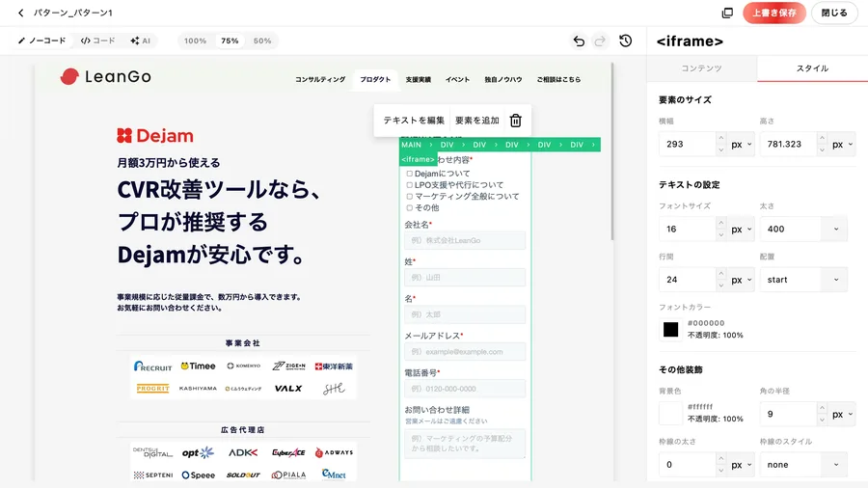Open the コンサルティング nav link

pos(320,80)
